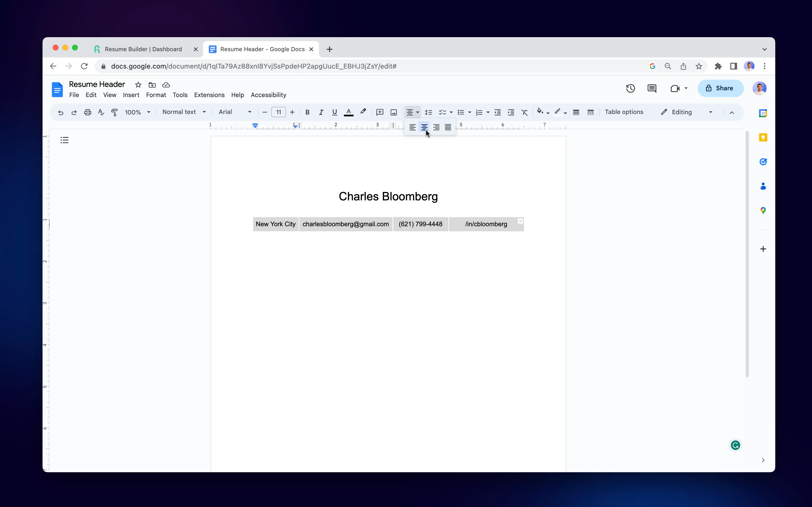Open the Extensions menu

pyautogui.click(x=209, y=95)
